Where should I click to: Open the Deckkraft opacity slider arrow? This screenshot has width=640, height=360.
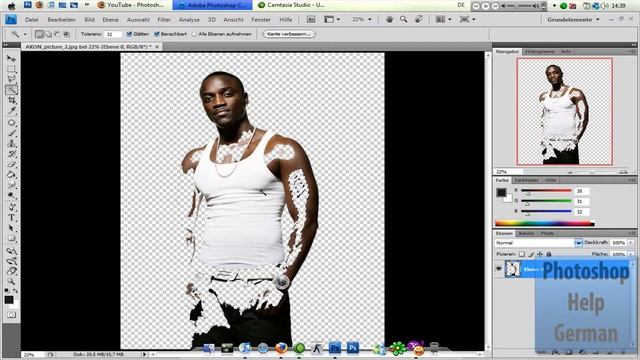(x=631, y=243)
